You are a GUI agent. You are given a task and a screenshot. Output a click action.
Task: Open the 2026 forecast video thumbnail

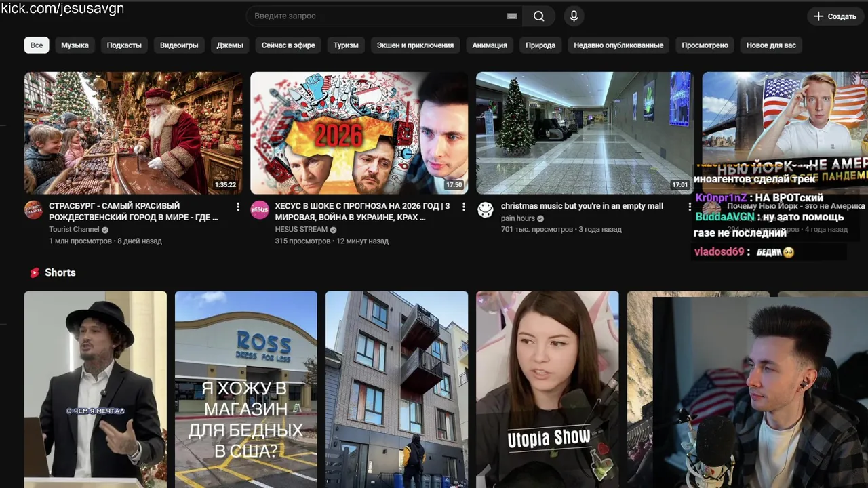(x=359, y=133)
